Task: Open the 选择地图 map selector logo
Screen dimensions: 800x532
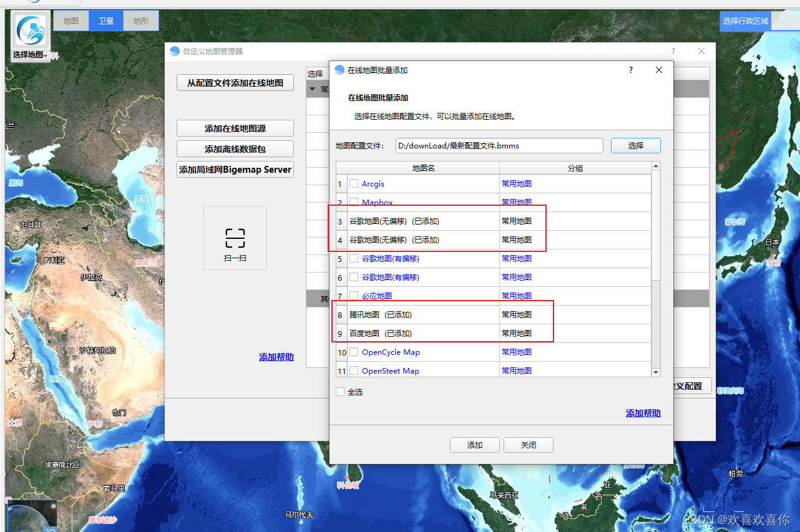Action: [30, 30]
